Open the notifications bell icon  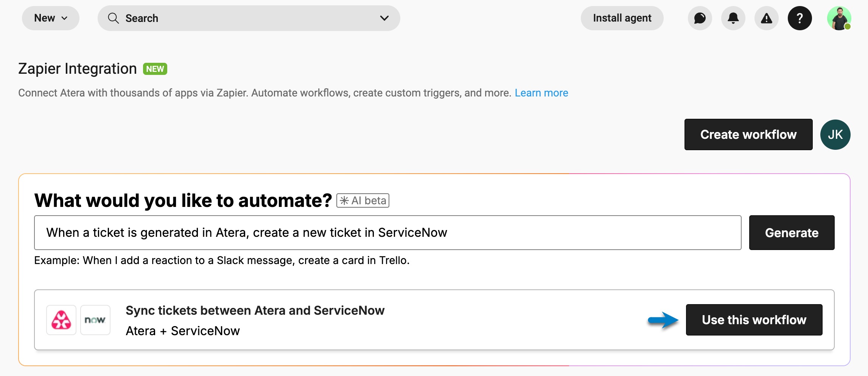pyautogui.click(x=733, y=18)
